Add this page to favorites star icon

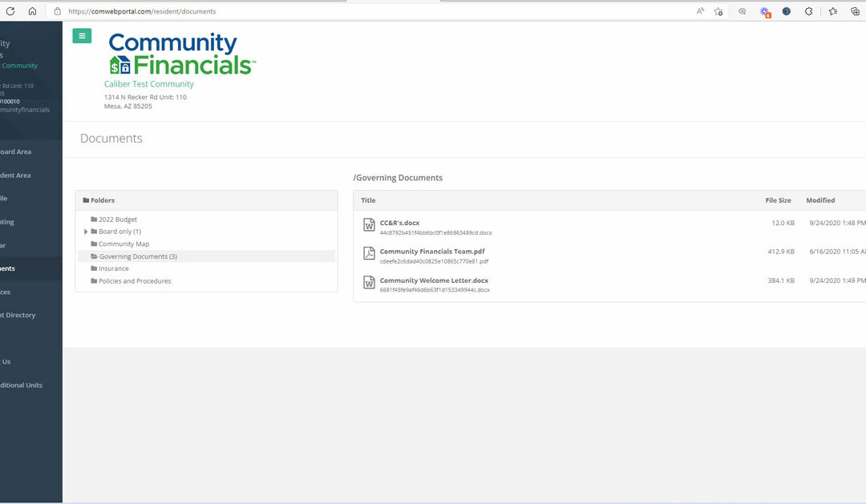(x=718, y=11)
